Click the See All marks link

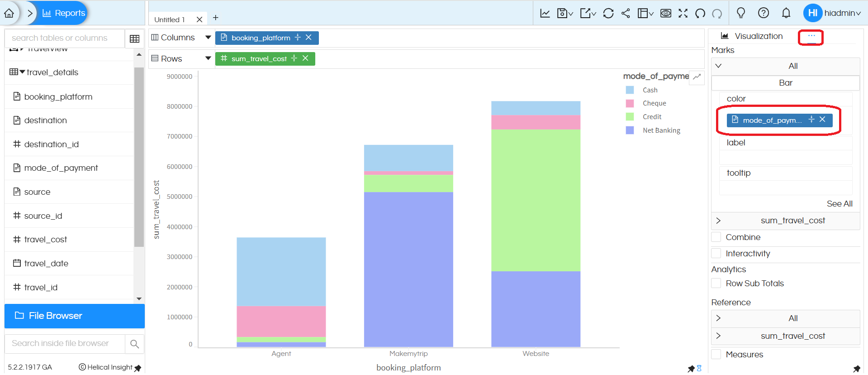[840, 204]
